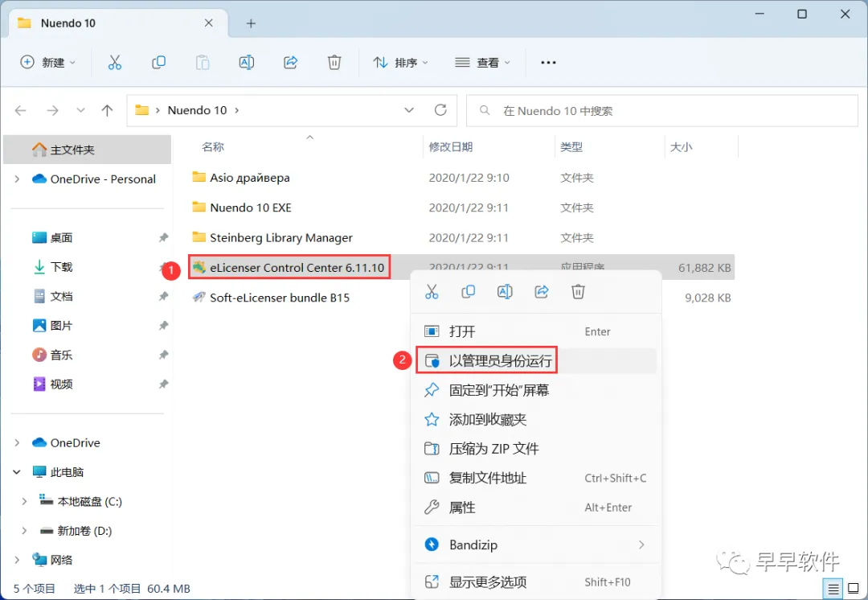Click the Delete trash icon in the toolbar
Image resolution: width=868 pixels, height=600 pixels.
334,63
